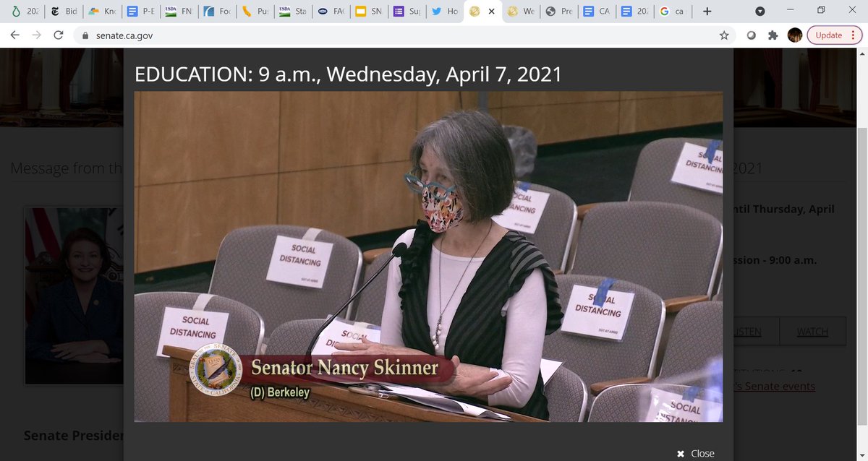
Task: Switch to the USDA 'FN' tab
Action: pos(179,12)
